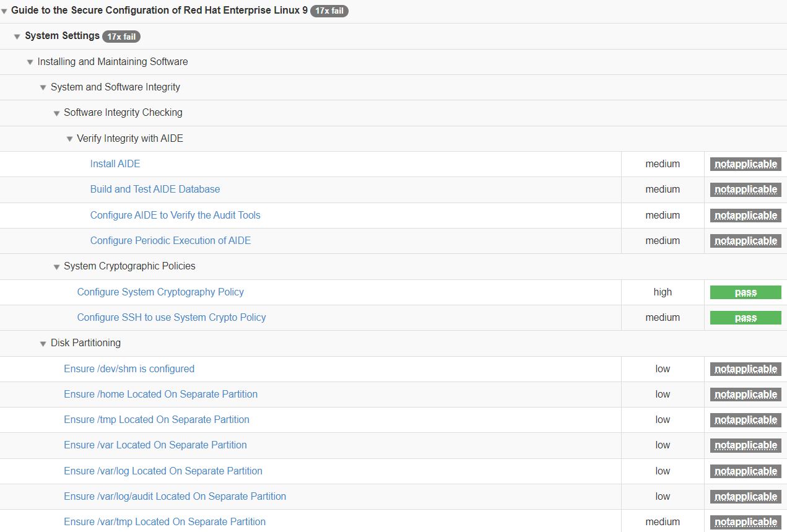Click the 17x fail badge beside System Settings
This screenshot has width=787, height=532.
click(x=121, y=37)
